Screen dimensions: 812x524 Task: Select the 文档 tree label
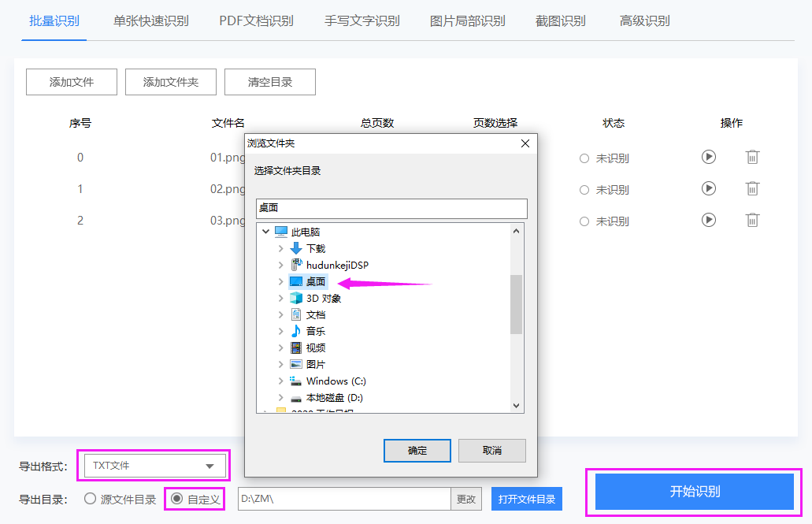(x=315, y=314)
